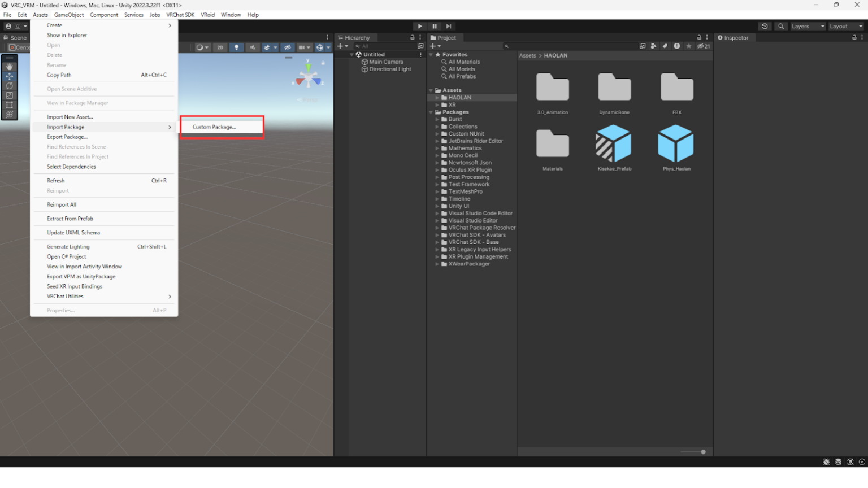Select the Move tool in the left toolbar
The image size is (868, 488).
pyautogui.click(x=9, y=76)
